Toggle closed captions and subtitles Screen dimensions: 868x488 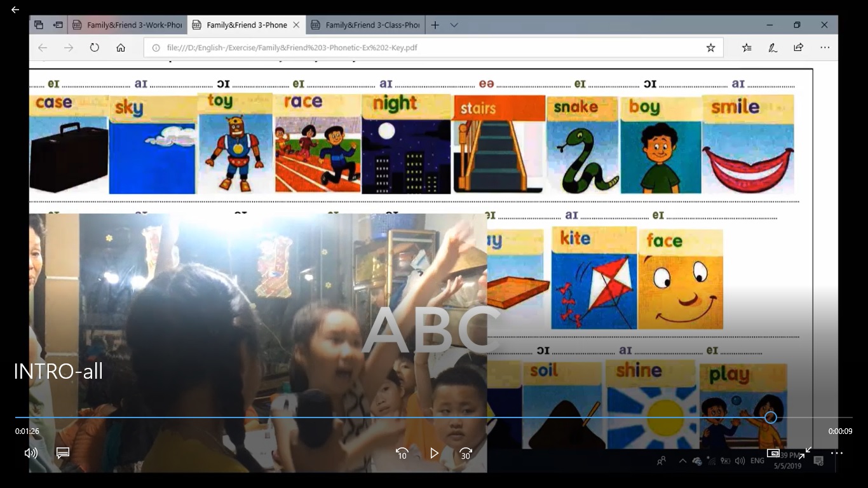[x=62, y=453]
